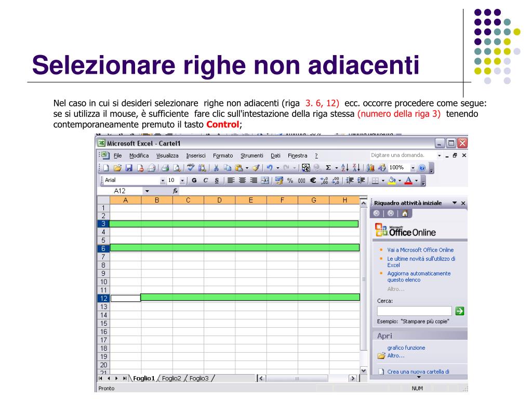Screen dimensions: 532x399
Task: Click in the Cerca search input field
Action: pos(414,311)
